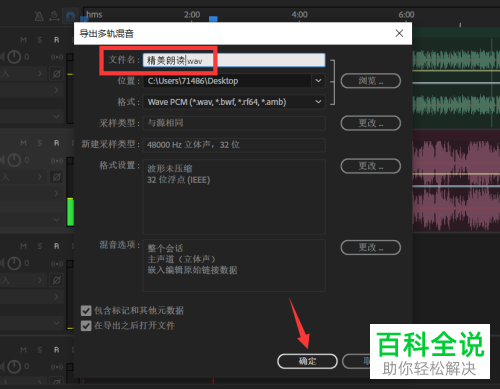
Task: Expand first track's output chevron
Action: click(x=56, y=90)
